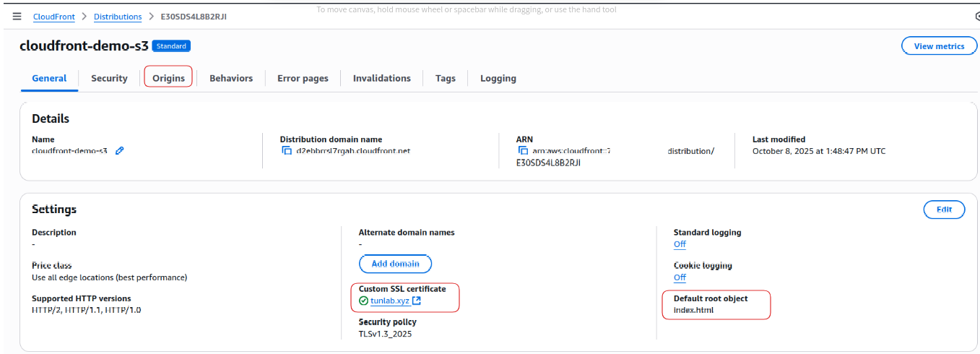
Task: Click the cloudfront-demo-s3 page heading
Action: click(84, 46)
